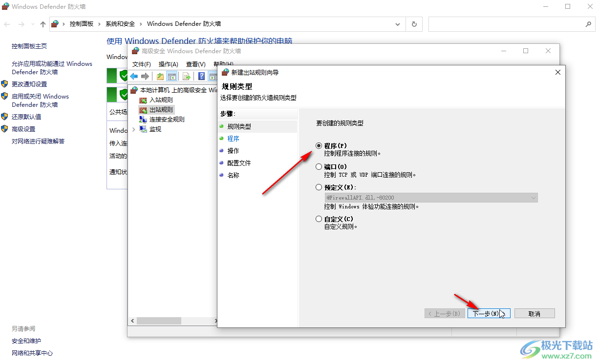
Task: Click the magnifier icon in the search box
Action: point(588,24)
